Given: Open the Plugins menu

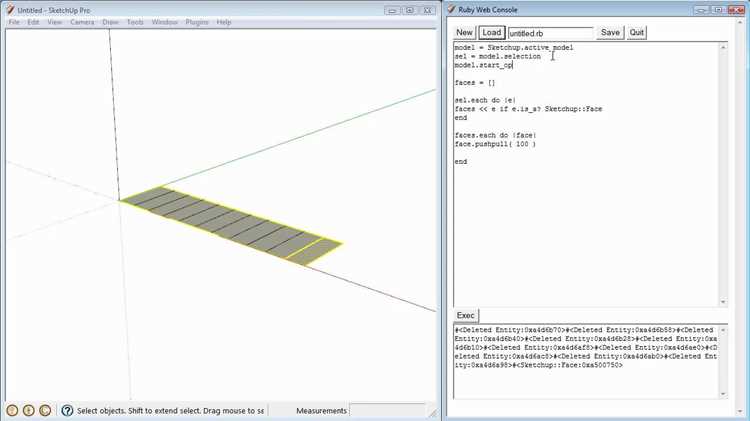Looking at the screenshot, I should click(197, 22).
